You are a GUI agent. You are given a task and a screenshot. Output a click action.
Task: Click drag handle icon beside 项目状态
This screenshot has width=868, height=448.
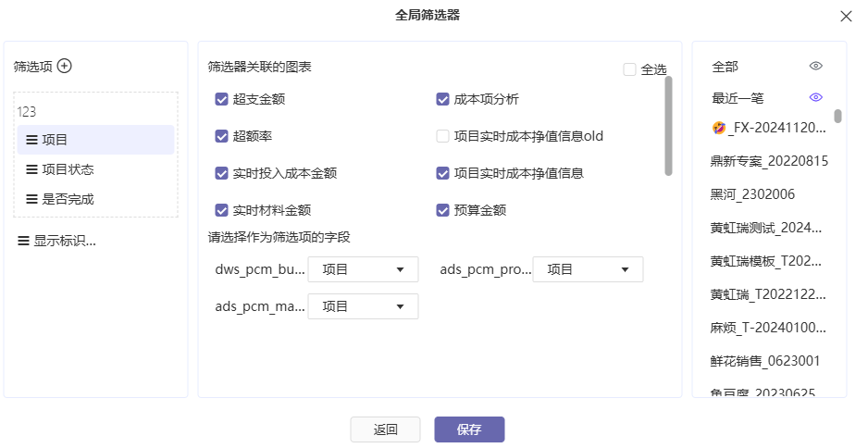(x=32, y=169)
